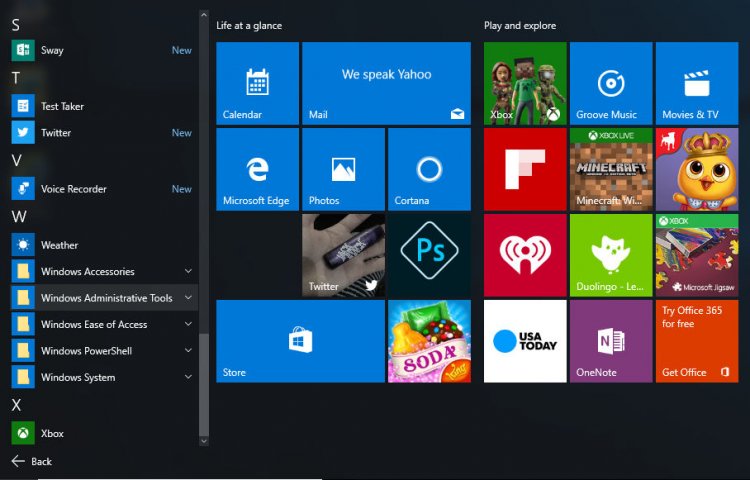Open Xbox from the app list
Screen dimensions: 750x480
tap(104, 433)
